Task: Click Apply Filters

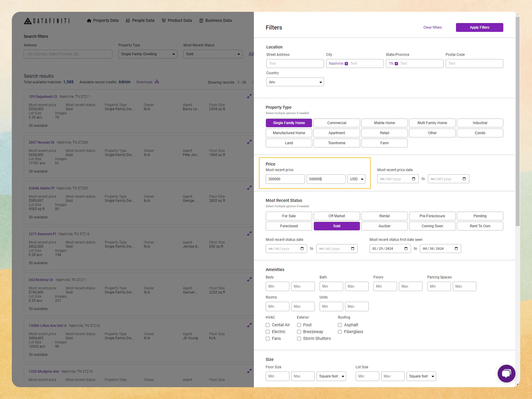Action: pos(479,27)
